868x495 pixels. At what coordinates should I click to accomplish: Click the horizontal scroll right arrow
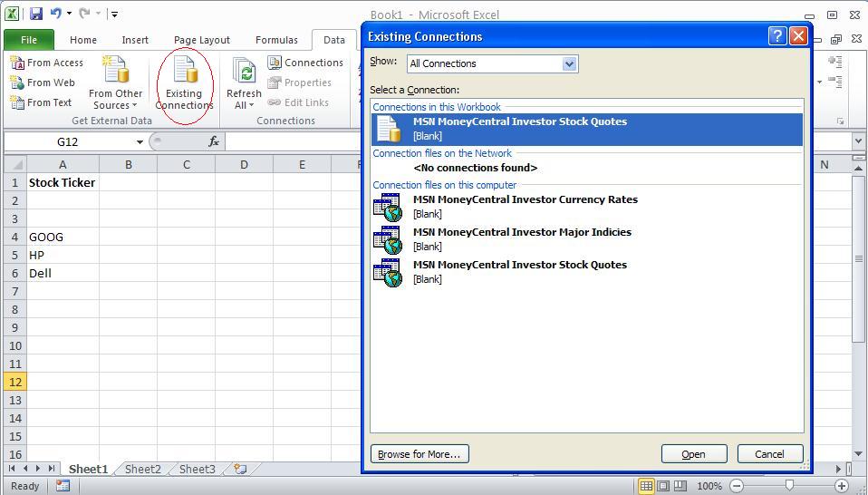click(838, 469)
